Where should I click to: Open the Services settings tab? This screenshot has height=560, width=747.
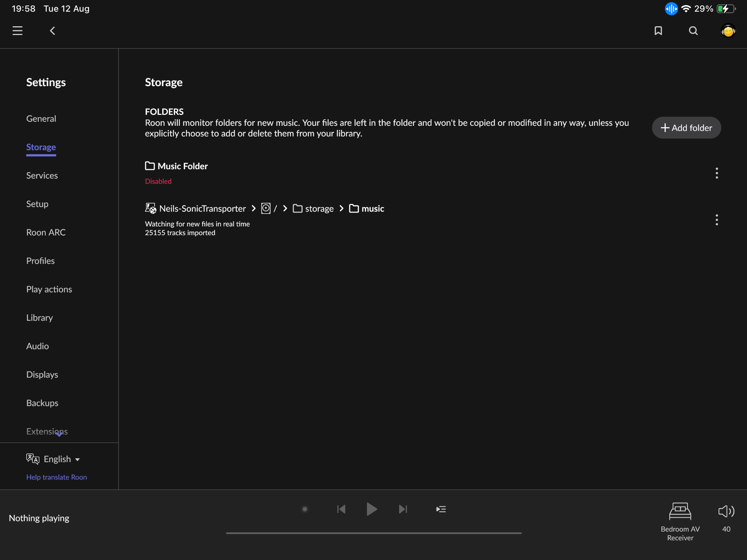42,175
